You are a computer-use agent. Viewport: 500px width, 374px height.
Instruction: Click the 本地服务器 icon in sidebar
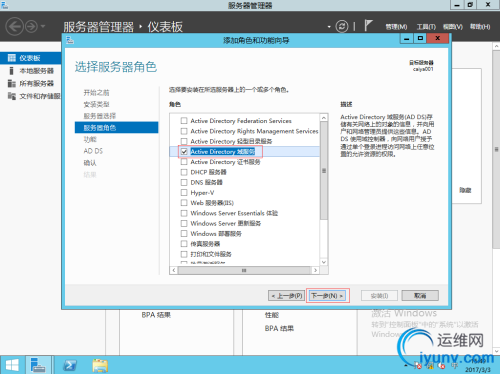click(x=12, y=71)
